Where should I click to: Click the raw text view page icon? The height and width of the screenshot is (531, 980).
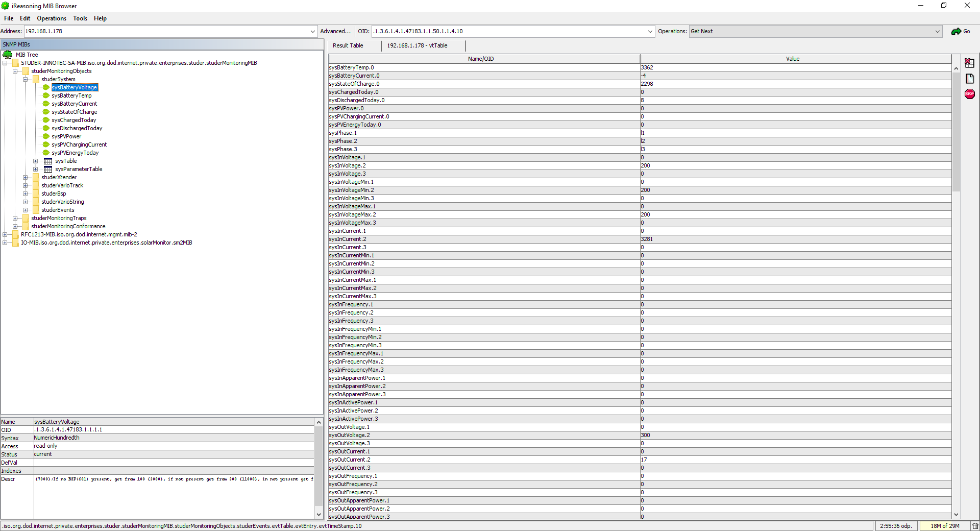coord(969,79)
